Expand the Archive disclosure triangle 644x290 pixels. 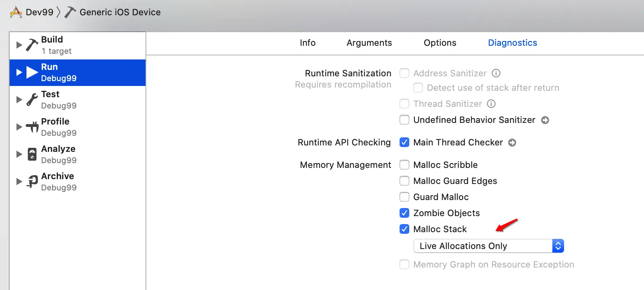click(19, 182)
